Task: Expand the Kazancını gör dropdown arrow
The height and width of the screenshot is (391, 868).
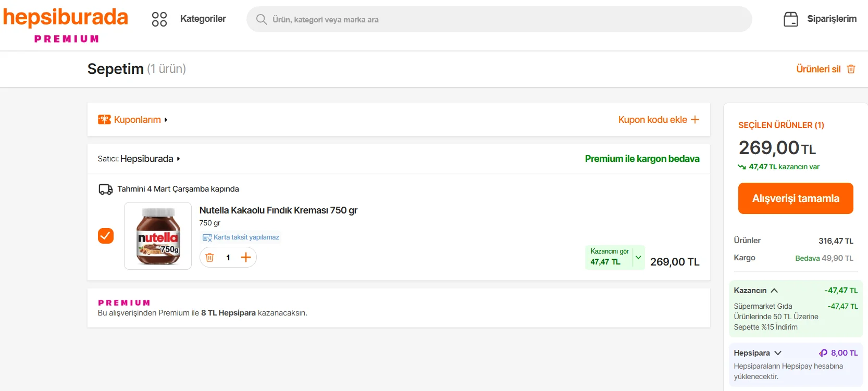Action: tap(638, 257)
